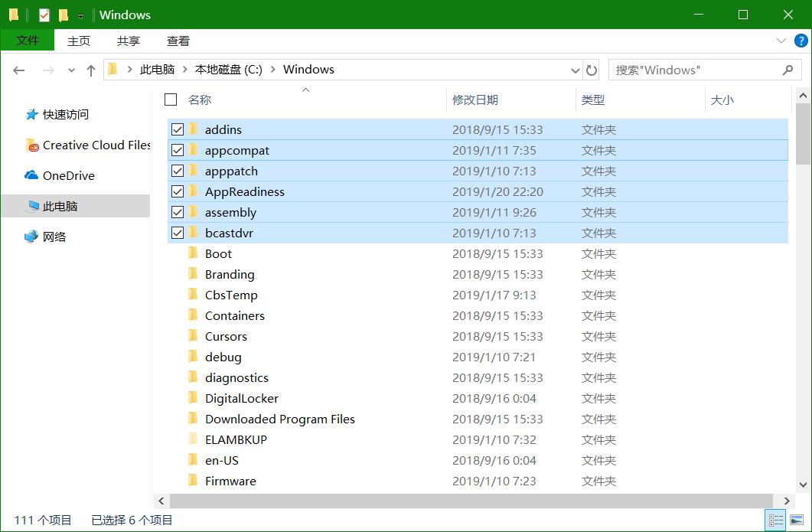Uncheck the addins folder checkbox
Screen dimensions: 812x532
point(177,129)
